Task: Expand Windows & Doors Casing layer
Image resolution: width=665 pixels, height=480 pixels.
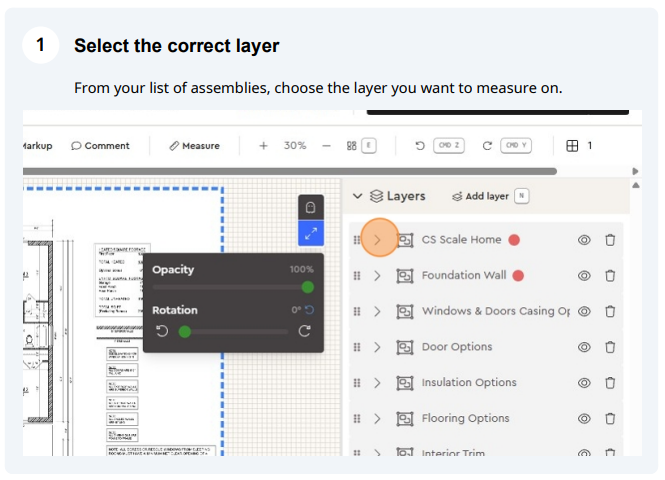Action: (377, 312)
